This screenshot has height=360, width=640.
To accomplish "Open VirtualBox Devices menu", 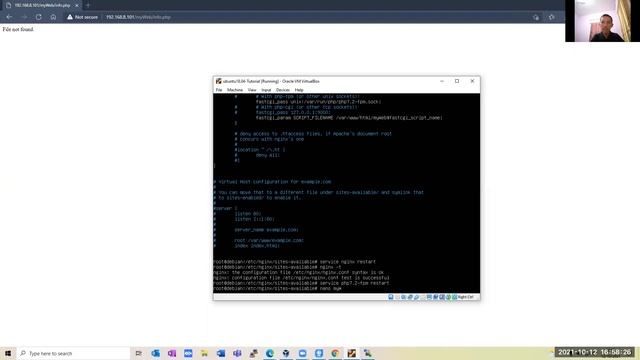I will coord(282,90).
